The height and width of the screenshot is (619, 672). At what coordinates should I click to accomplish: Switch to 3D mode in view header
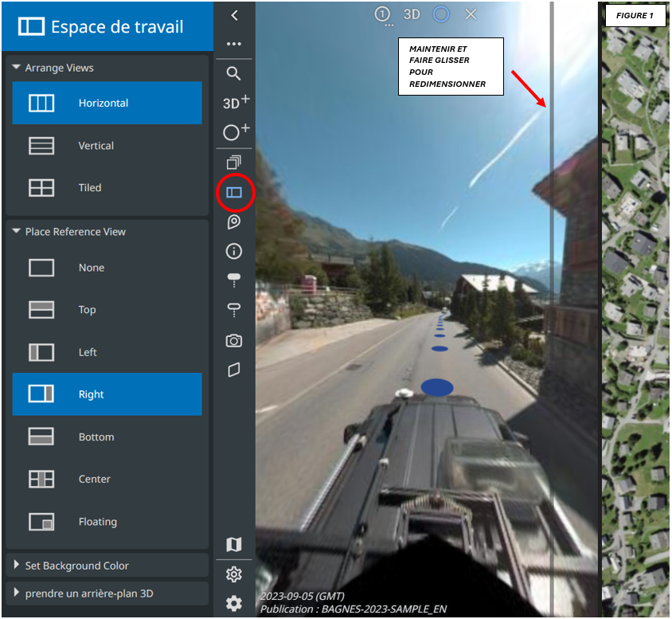tap(412, 14)
